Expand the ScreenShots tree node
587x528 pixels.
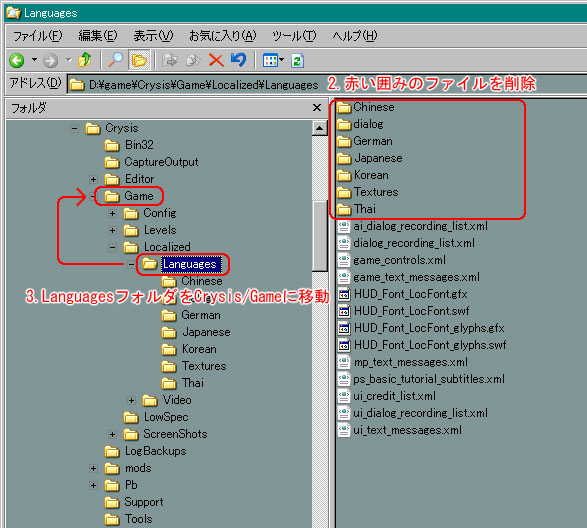tap(112, 434)
